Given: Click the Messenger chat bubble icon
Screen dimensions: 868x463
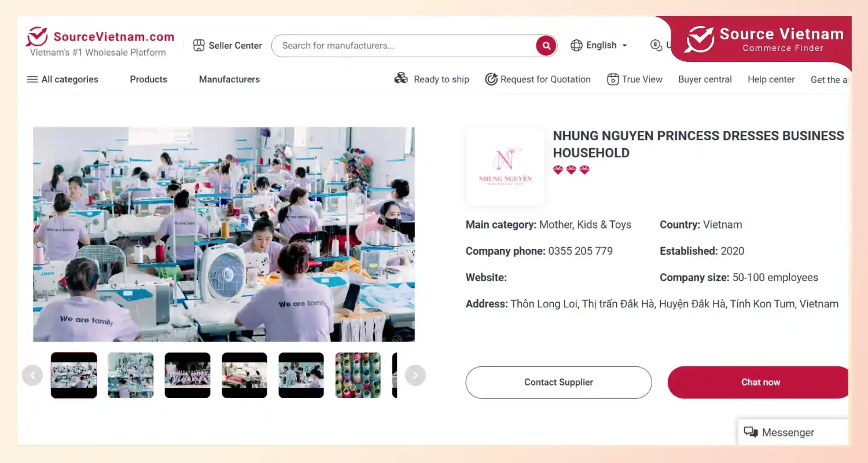Looking at the screenshot, I should (751, 432).
